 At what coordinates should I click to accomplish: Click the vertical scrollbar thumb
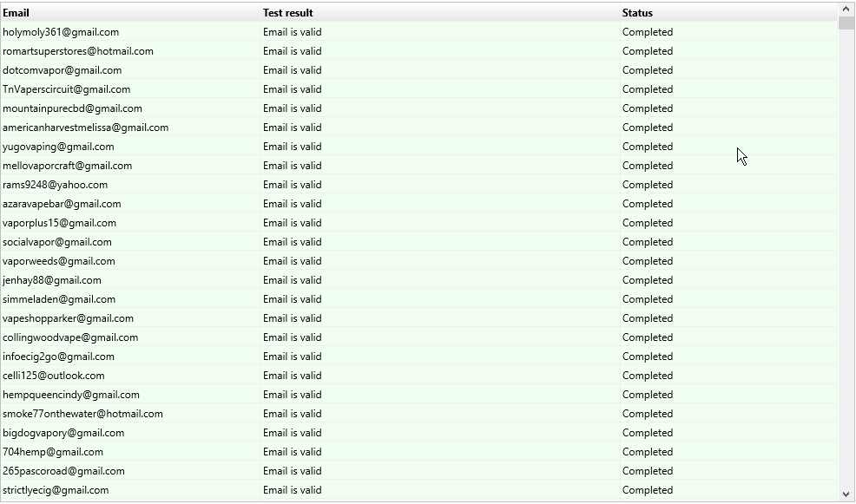846,23
